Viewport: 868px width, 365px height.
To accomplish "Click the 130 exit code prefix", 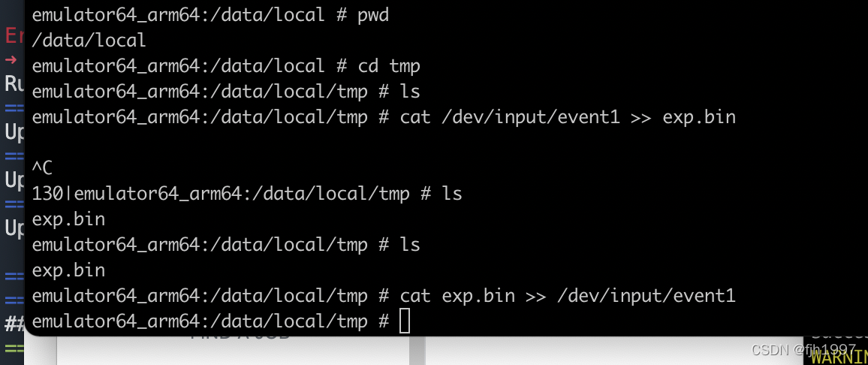I will (x=47, y=194).
